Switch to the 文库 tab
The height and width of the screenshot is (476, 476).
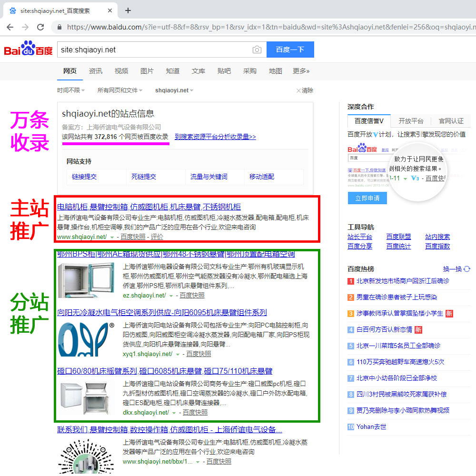click(198, 71)
